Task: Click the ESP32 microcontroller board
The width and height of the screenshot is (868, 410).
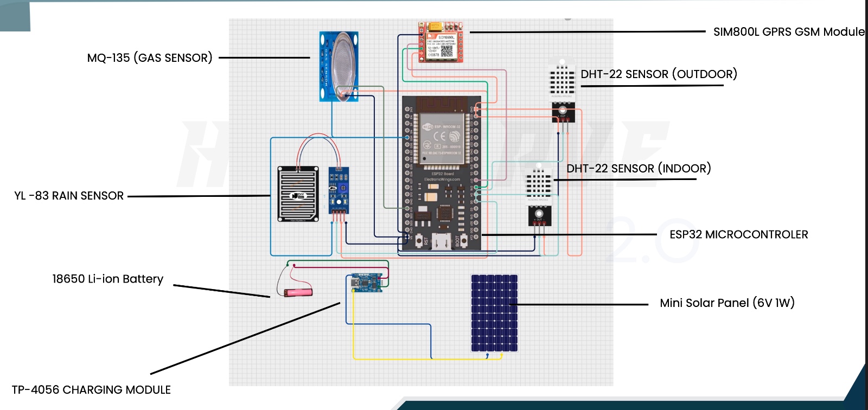Action: tap(442, 174)
